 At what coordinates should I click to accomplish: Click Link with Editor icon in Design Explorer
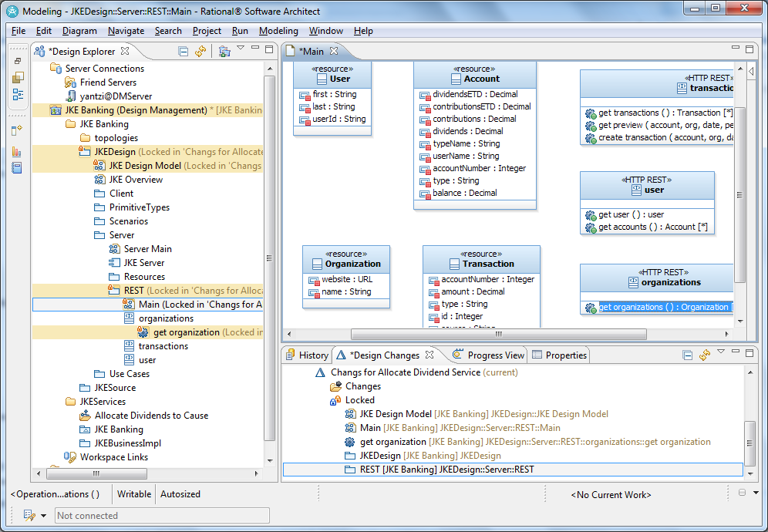click(200, 51)
